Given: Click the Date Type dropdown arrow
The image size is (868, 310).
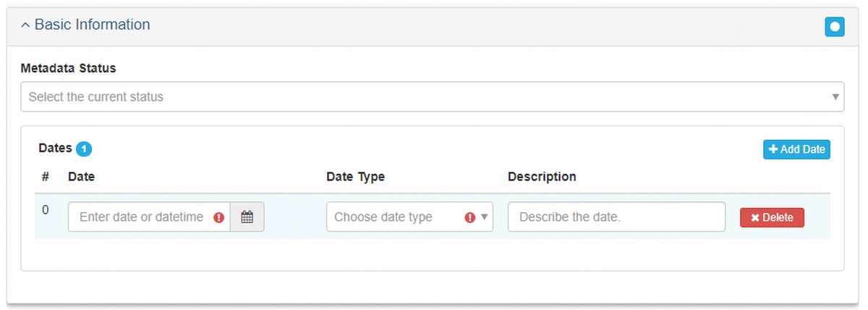Looking at the screenshot, I should (485, 217).
